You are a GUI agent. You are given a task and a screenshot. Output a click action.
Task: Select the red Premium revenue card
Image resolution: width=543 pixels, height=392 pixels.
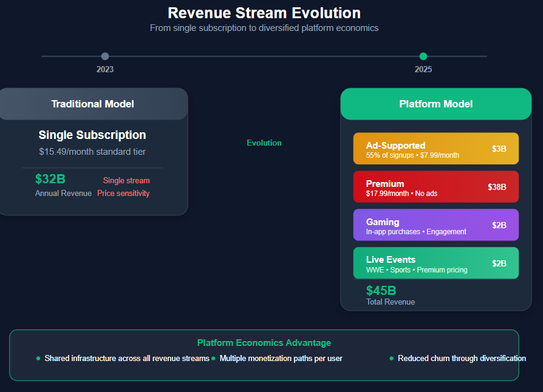click(436, 186)
